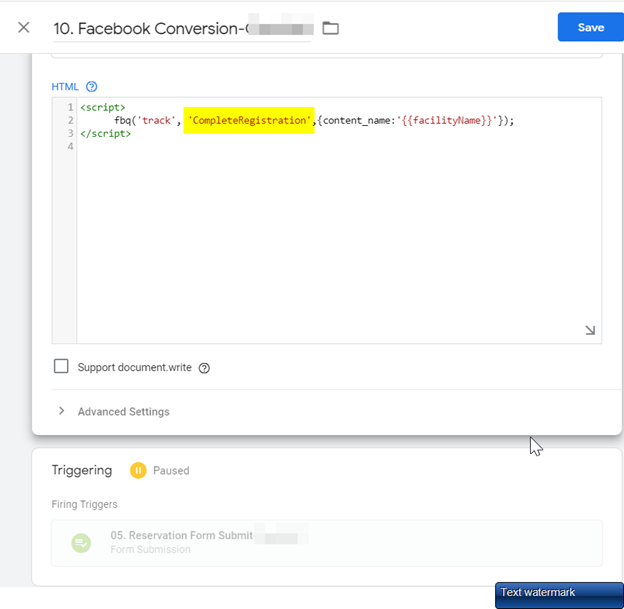Click the green Form Submission trigger icon

click(81, 543)
